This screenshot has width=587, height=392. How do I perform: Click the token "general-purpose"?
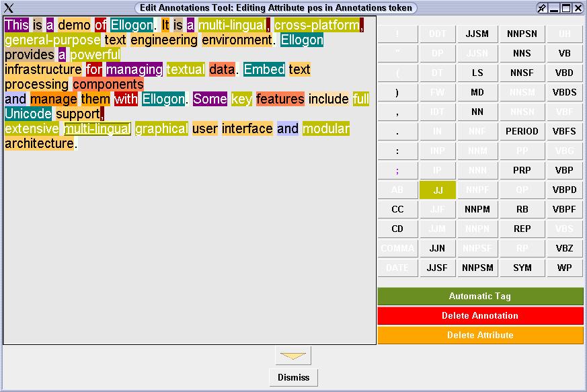pyautogui.click(x=52, y=40)
